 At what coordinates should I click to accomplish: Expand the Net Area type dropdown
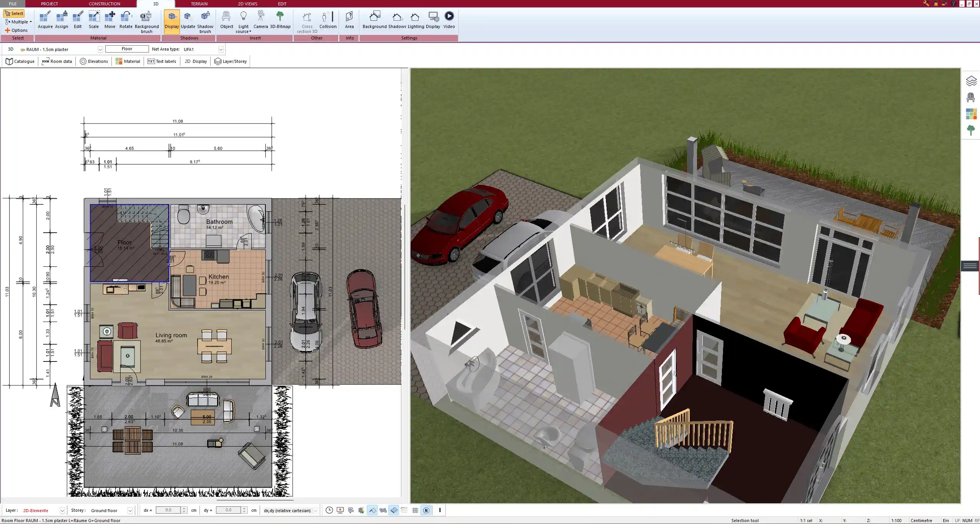click(221, 49)
